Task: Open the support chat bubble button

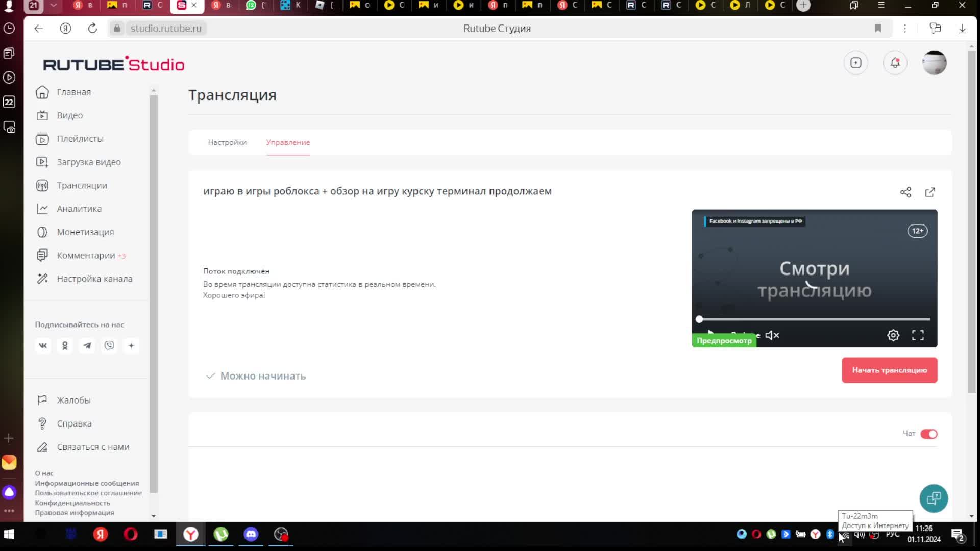Action: (x=934, y=498)
